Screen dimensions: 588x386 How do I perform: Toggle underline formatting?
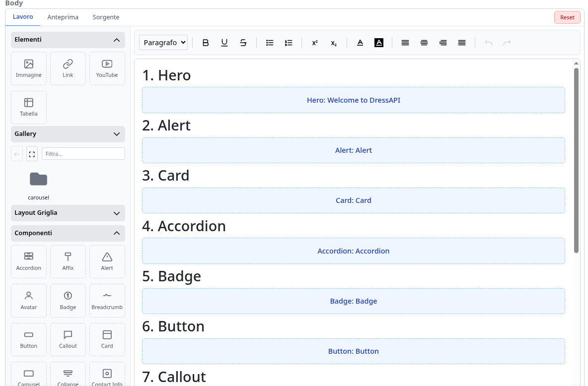tap(224, 43)
